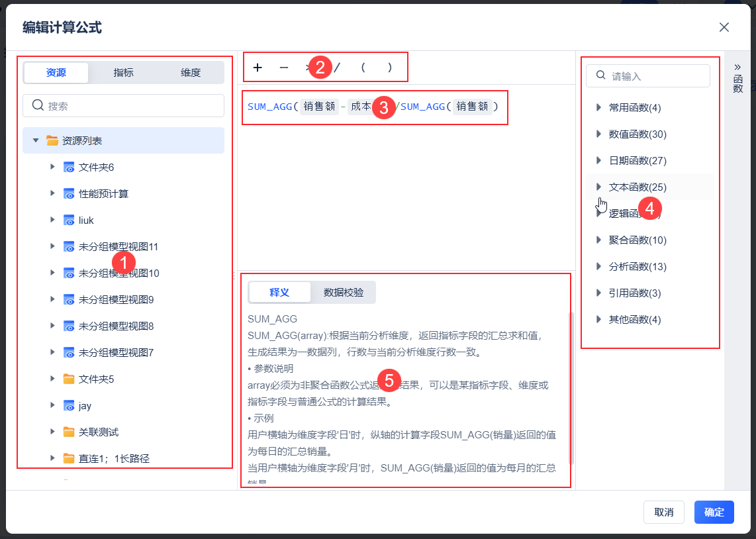Click the view icon beside 未分组模型视图8
The height and width of the screenshot is (539, 756).
pos(69,326)
